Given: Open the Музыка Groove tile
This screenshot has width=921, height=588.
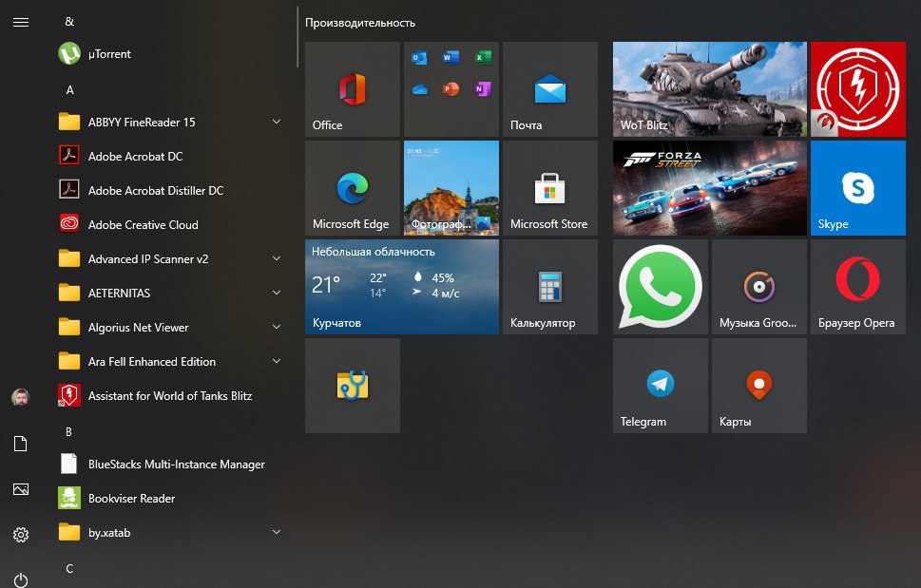Looking at the screenshot, I should coord(758,286).
